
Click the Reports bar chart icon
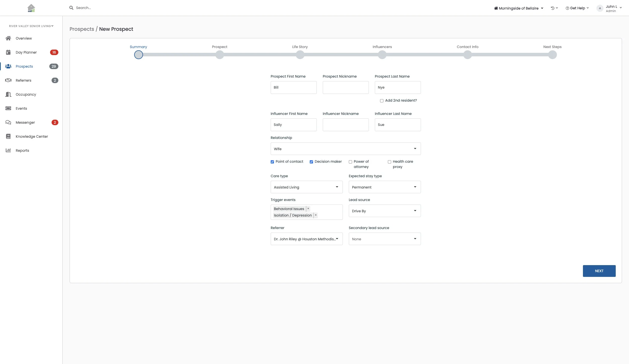click(8, 150)
